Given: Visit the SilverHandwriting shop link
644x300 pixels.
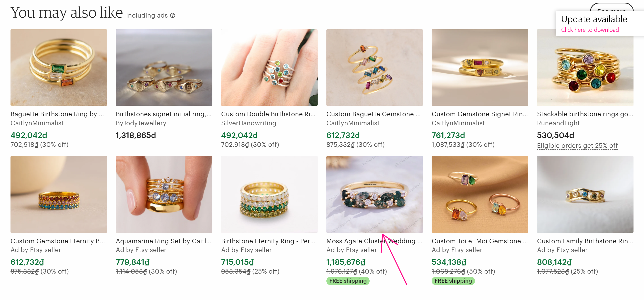Looking at the screenshot, I should (249, 123).
